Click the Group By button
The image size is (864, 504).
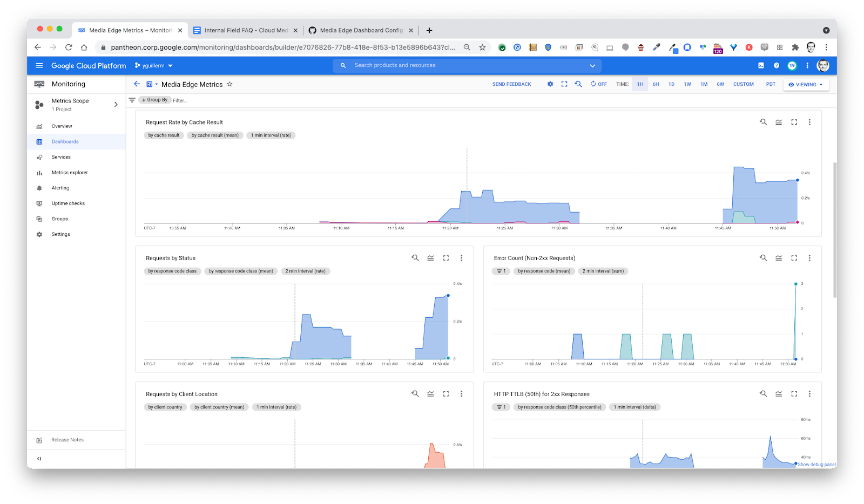(154, 100)
